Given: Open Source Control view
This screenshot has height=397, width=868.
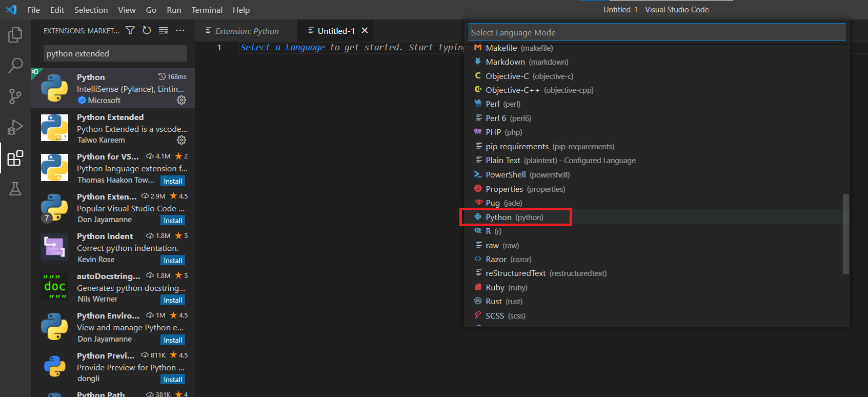Looking at the screenshot, I should pyautogui.click(x=15, y=96).
